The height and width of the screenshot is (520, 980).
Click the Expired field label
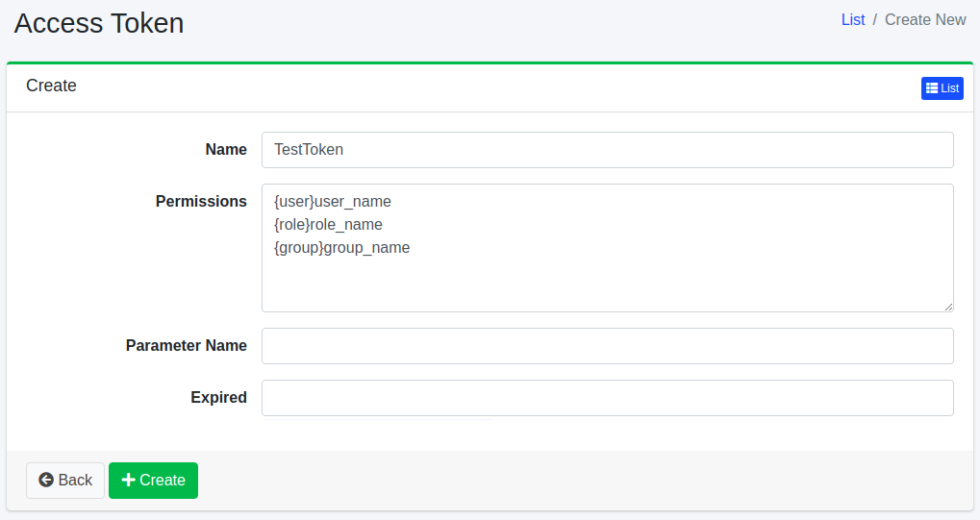click(x=218, y=398)
